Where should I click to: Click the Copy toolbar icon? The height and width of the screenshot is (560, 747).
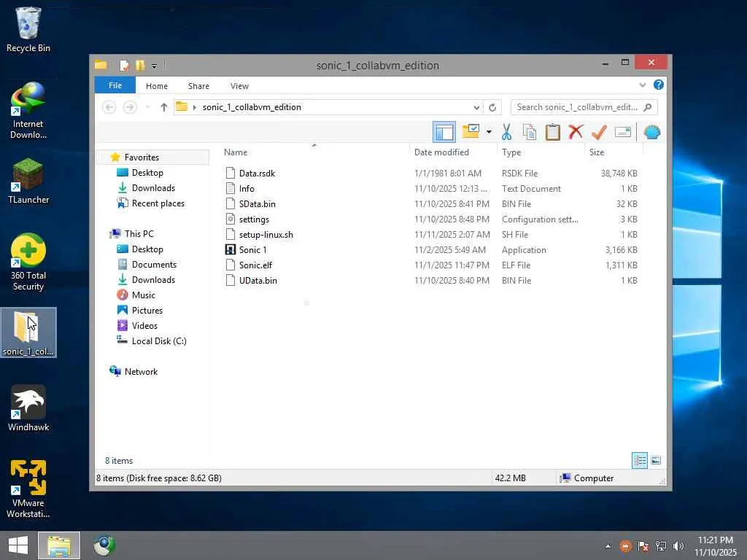pos(530,132)
